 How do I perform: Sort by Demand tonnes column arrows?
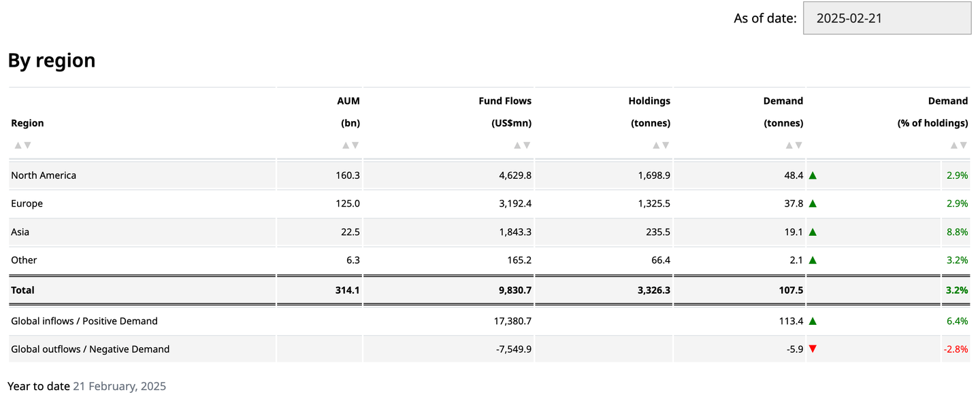coord(794,145)
